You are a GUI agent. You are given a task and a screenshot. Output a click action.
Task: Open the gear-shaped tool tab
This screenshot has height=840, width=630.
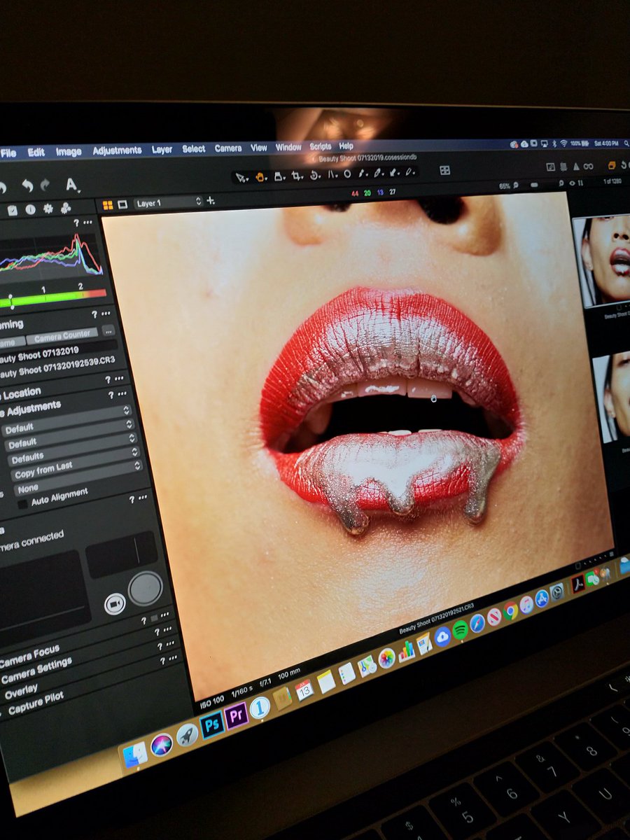[48, 209]
